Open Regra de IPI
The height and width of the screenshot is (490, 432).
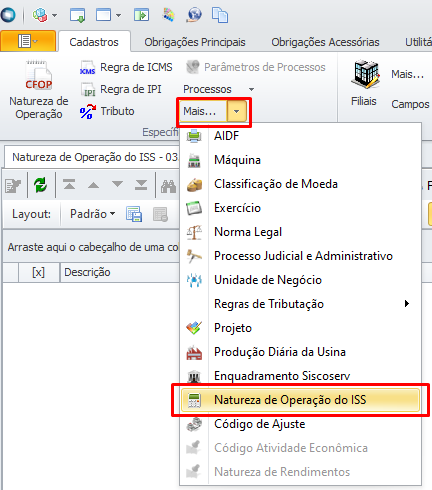pos(121,89)
